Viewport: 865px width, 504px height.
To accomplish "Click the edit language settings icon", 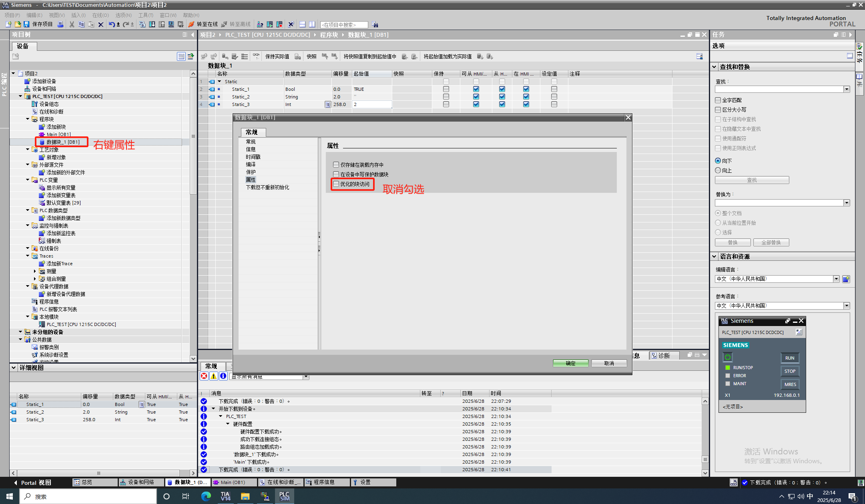I will point(846,279).
